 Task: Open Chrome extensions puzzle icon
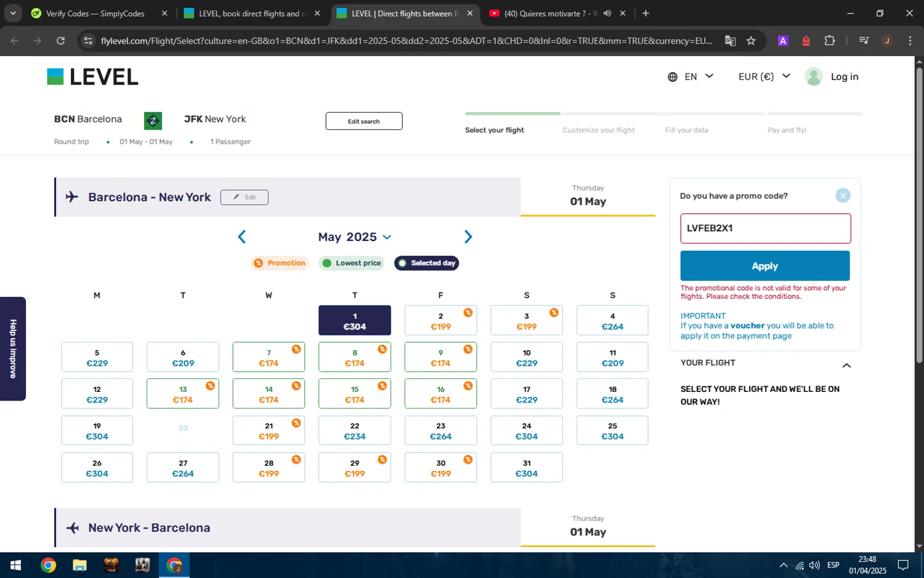(x=830, y=41)
